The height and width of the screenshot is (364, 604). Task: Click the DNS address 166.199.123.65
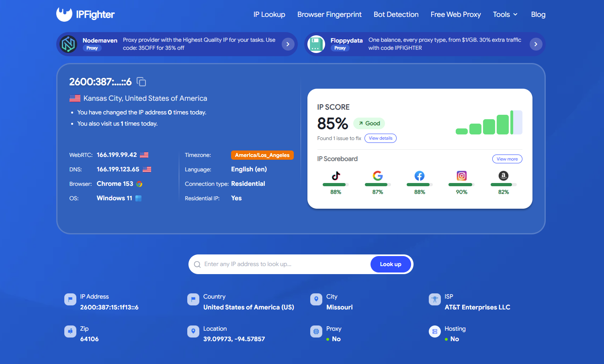[118, 169]
